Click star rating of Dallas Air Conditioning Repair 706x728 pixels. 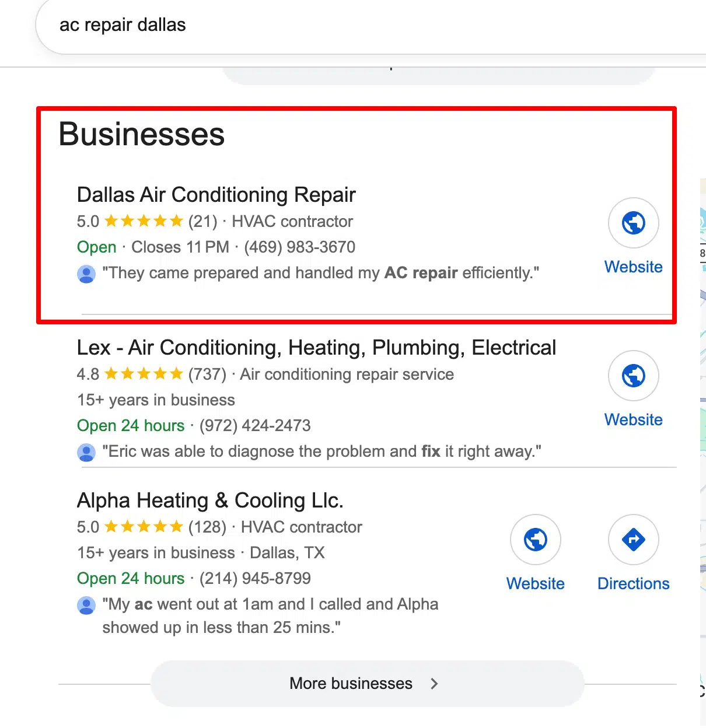[x=144, y=222]
